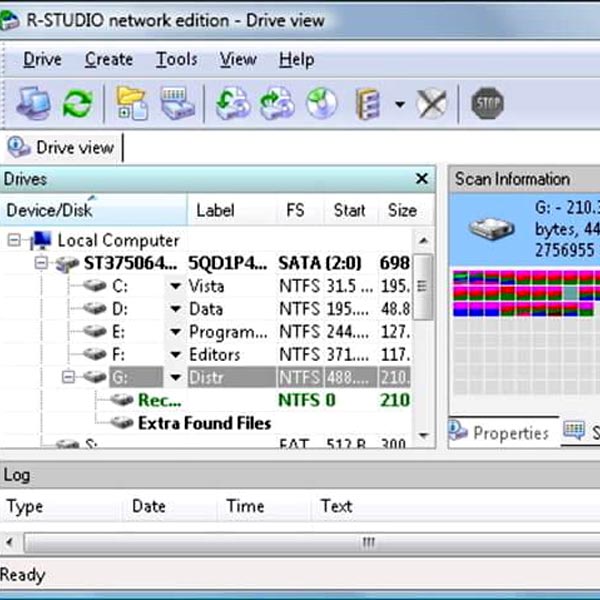
Task: Select the green Recognized partition row
Action: 260,400
